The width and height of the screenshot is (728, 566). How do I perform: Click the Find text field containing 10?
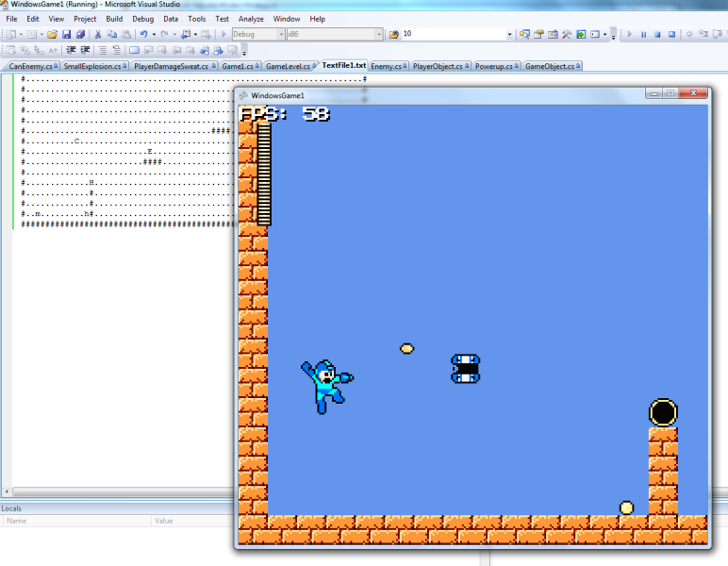pos(454,34)
